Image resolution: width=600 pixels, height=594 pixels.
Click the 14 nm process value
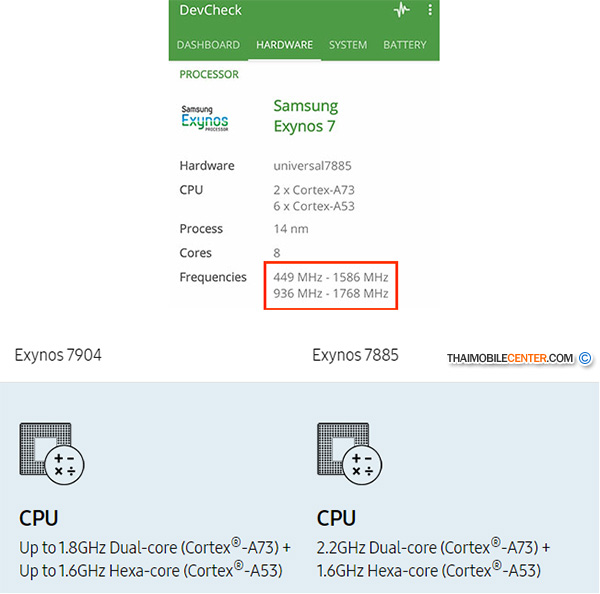[x=291, y=229]
